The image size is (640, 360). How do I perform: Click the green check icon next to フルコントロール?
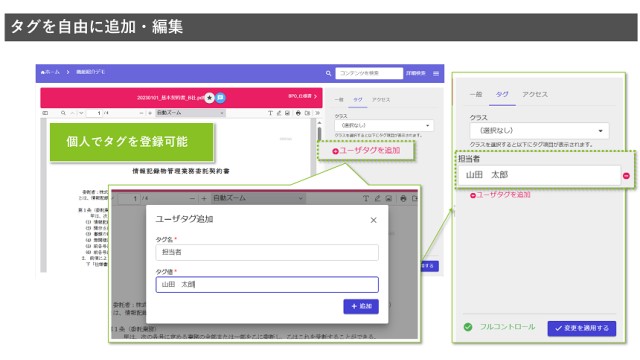click(468, 327)
